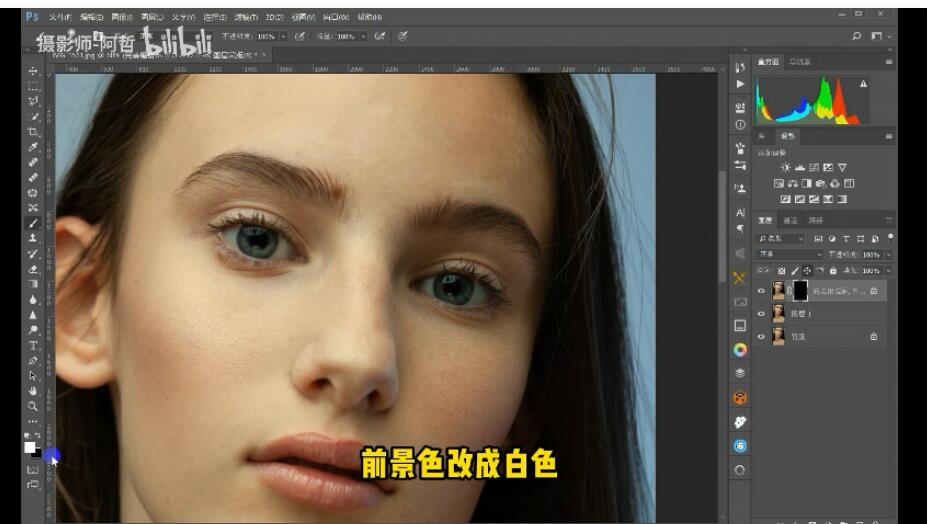Select the Zoom tool
This screenshot has width=928, height=524.
click(x=33, y=407)
